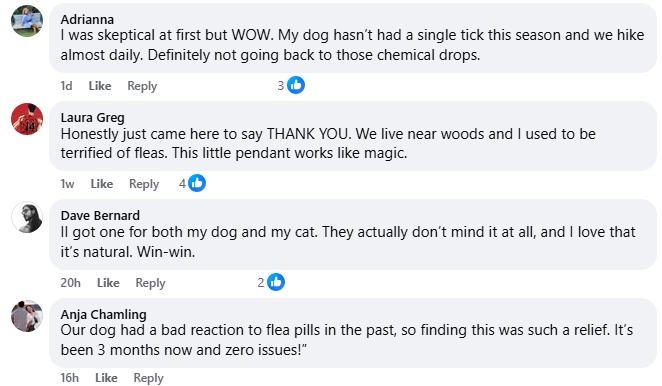Open Anja Chamling's name link

[103, 314]
